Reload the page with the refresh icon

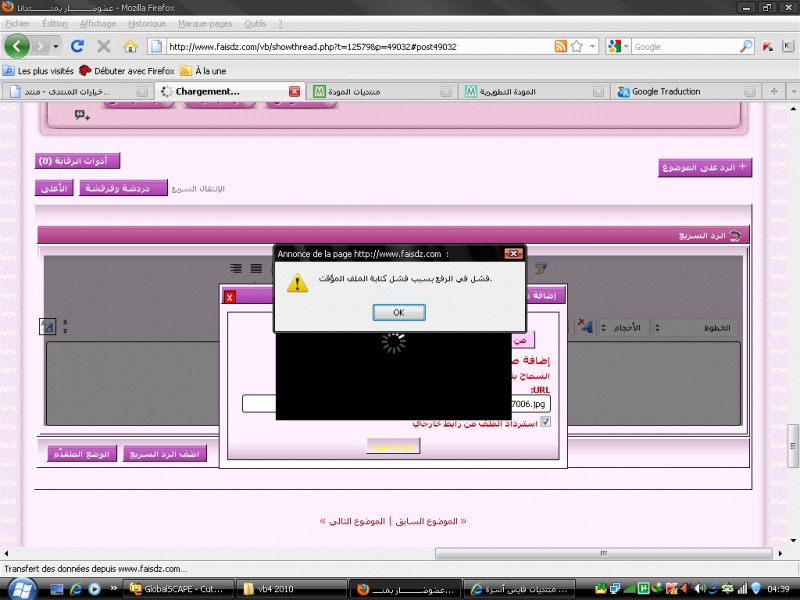coord(78,46)
